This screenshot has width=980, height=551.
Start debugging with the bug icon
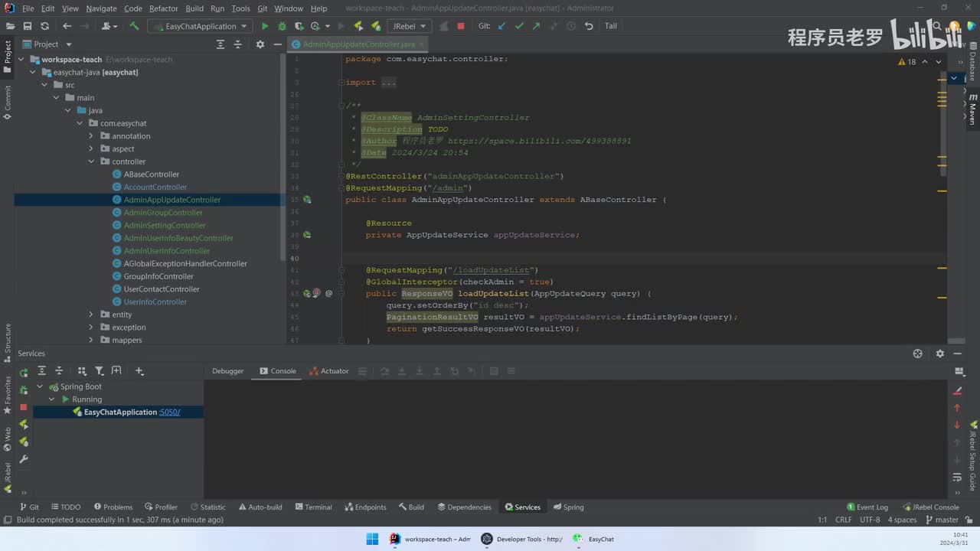pyautogui.click(x=282, y=26)
